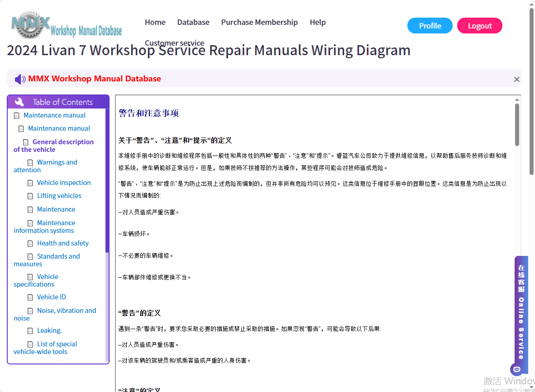Click document icon beside Vehicle ID
Viewport: 535px width, 392px height.
[x=30, y=297]
